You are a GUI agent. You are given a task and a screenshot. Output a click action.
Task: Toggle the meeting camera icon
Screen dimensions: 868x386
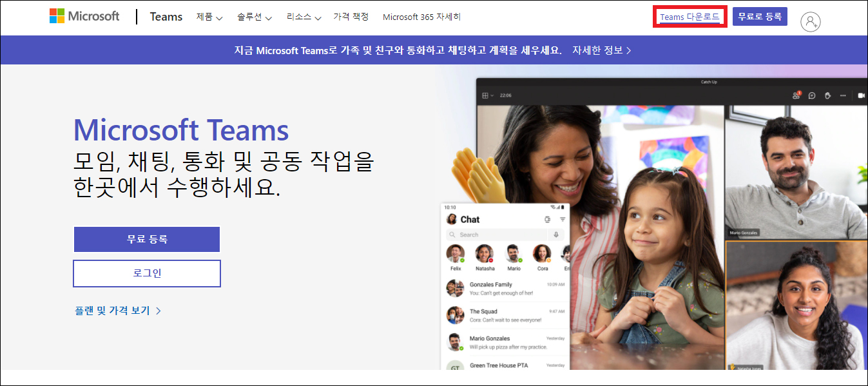861,95
